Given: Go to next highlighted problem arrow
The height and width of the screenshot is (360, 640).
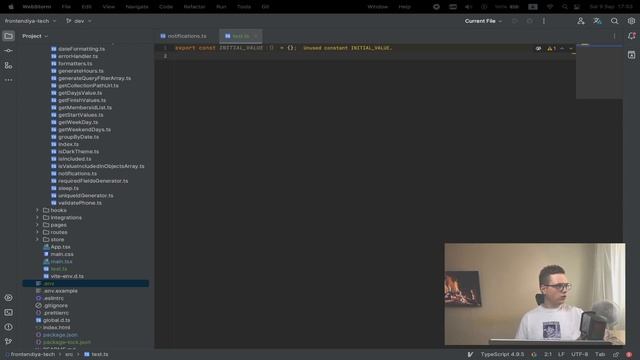Looking at the screenshot, I should (571, 48).
